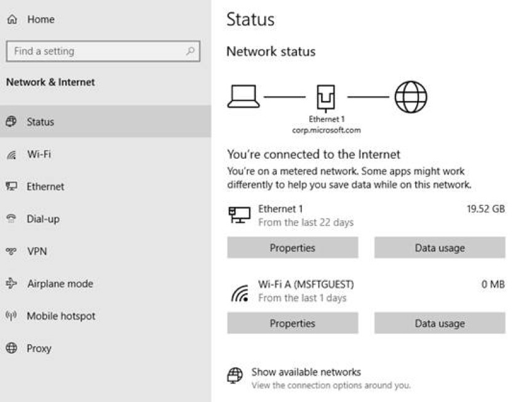Image resolution: width=532 pixels, height=402 pixels.
Task: Open Proxy settings via its globe icon
Action: tap(10, 348)
